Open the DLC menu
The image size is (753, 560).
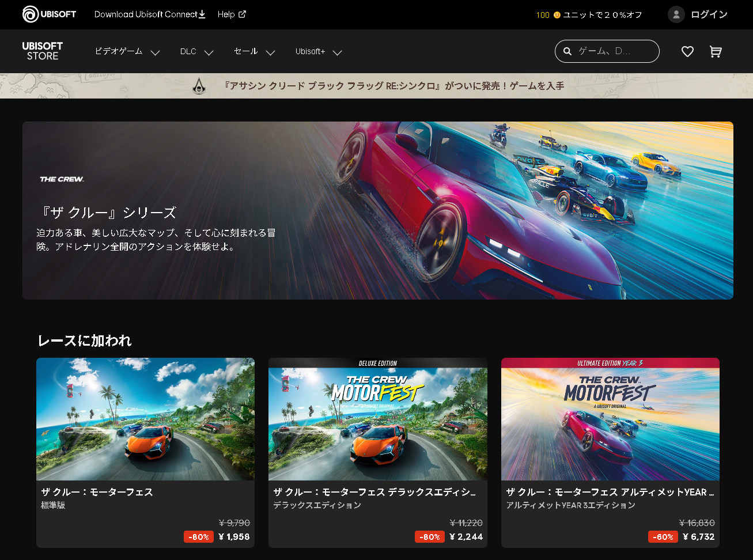point(188,51)
